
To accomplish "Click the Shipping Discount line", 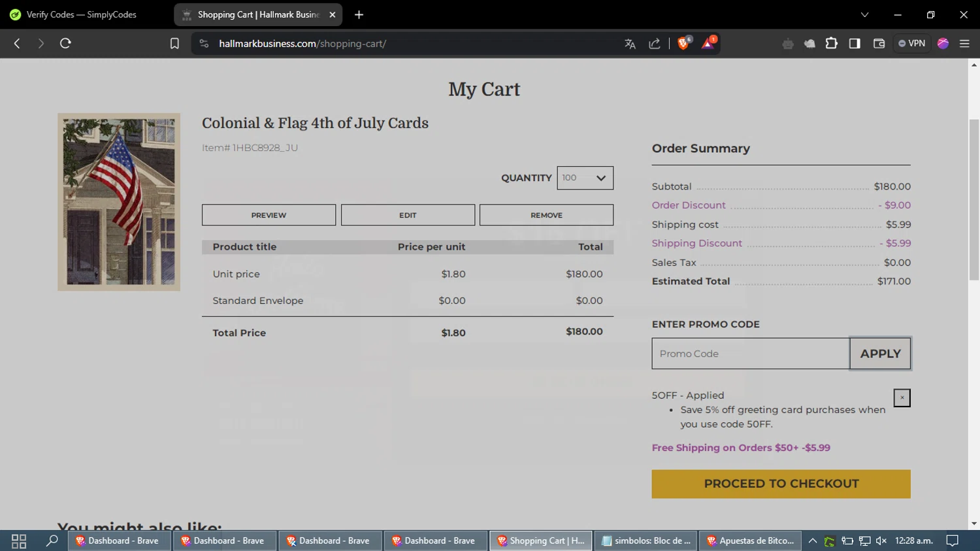I will pos(781,243).
